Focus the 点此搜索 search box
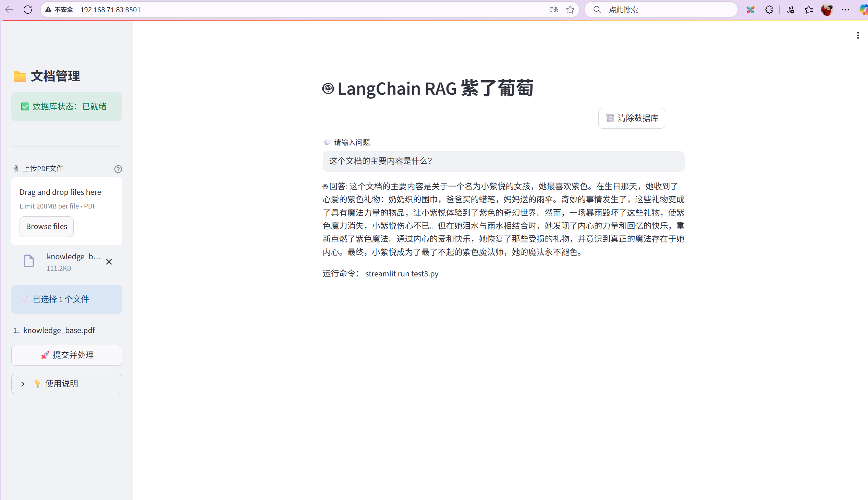The image size is (868, 500). tap(660, 10)
